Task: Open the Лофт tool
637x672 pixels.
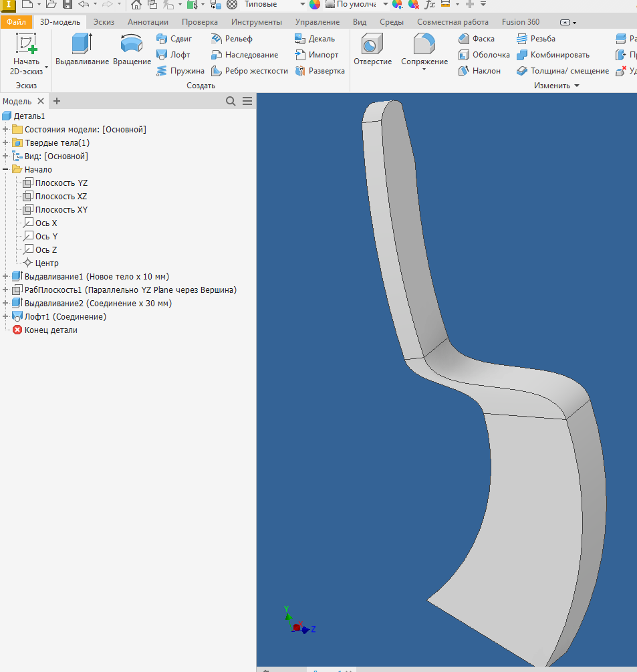Action: coord(174,54)
